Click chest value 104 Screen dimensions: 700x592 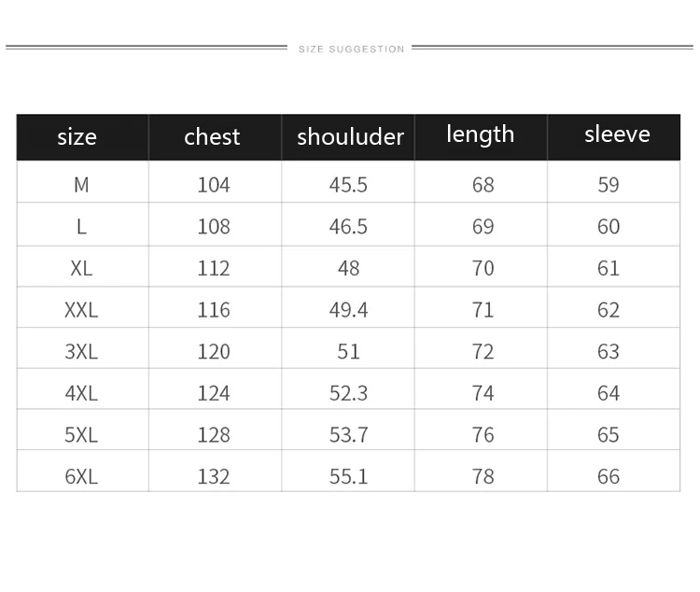coord(213,185)
